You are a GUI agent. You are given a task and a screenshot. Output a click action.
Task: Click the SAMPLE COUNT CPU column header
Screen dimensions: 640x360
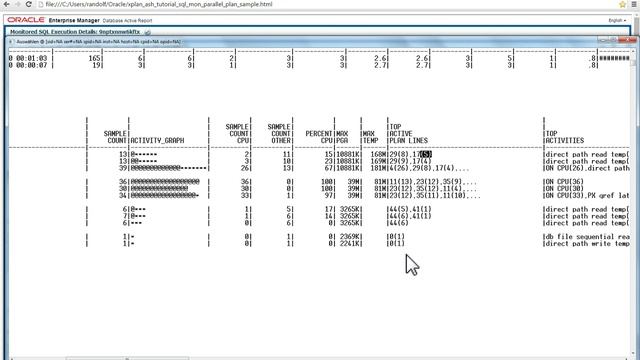(x=237, y=133)
